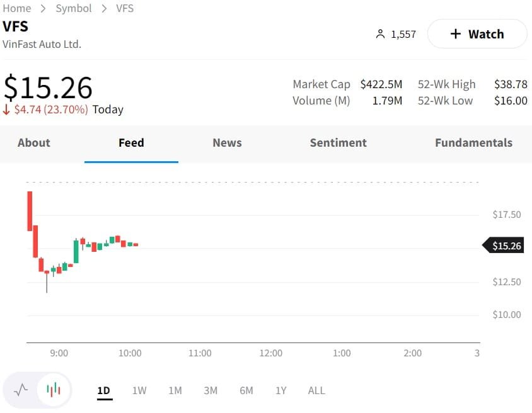The image size is (532, 413).
Task: Click the watchers person icon
Action: point(379,34)
